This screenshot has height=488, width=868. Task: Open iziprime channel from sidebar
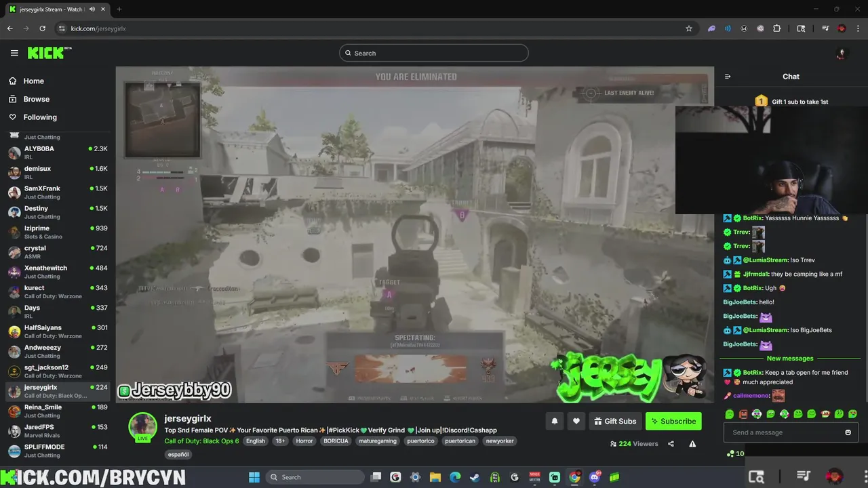tap(58, 232)
